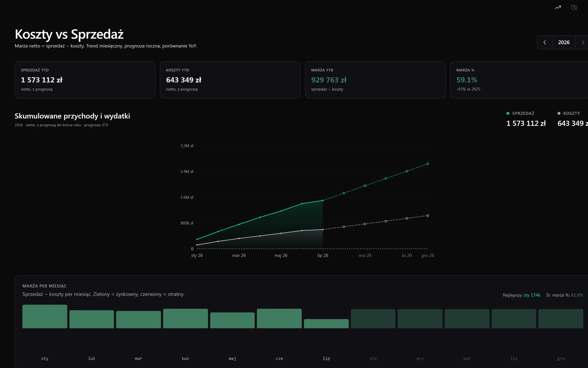Select the lut margin bar
The width and height of the screenshot is (588, 368).
coord(92,319)
